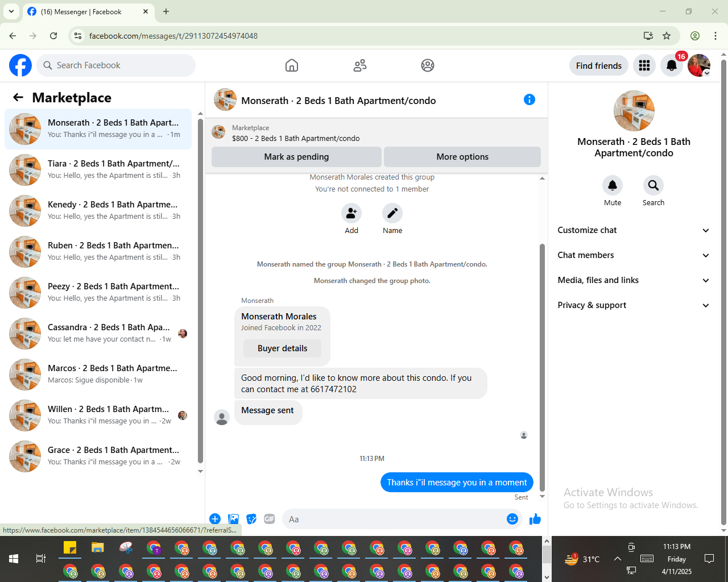Click More options button

pyautogui.click(x=462, y=157)
